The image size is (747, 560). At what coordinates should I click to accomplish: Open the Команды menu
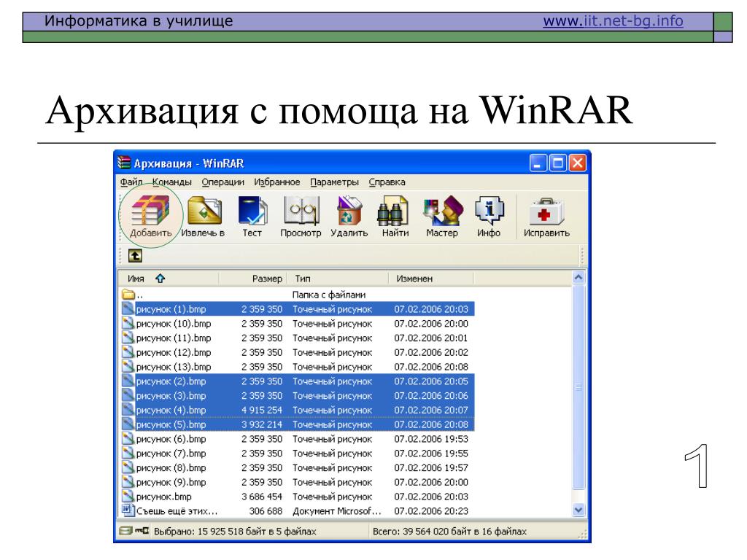pos(172,182)
